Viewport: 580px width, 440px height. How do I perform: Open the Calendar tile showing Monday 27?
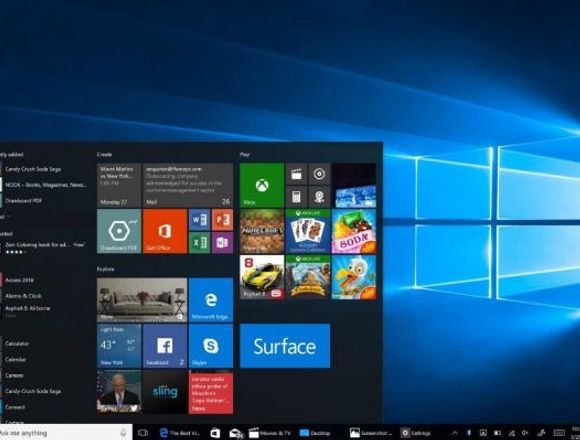point(119,185)
